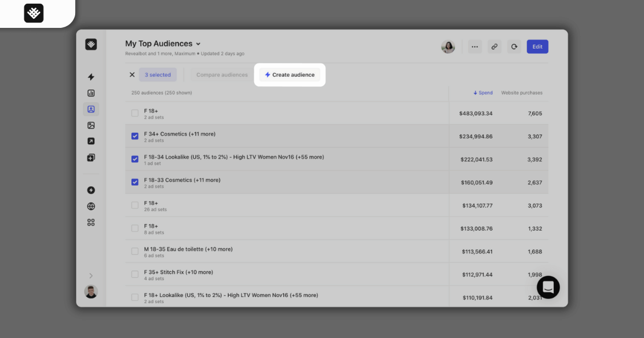Click the collaborator avatar in the header
The width and height of the screenshot is (644, 338).
pos(448,47)
